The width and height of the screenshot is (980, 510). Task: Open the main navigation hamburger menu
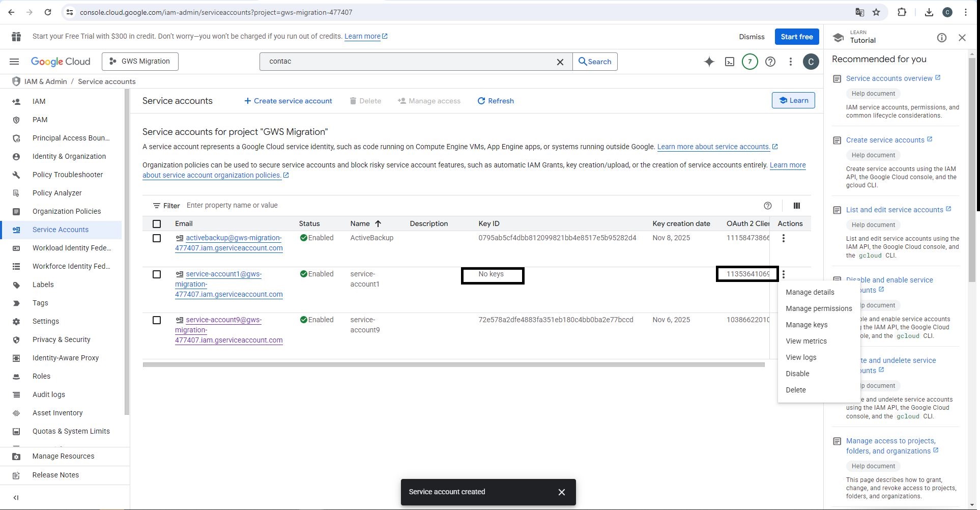click(x=14, y=62)
